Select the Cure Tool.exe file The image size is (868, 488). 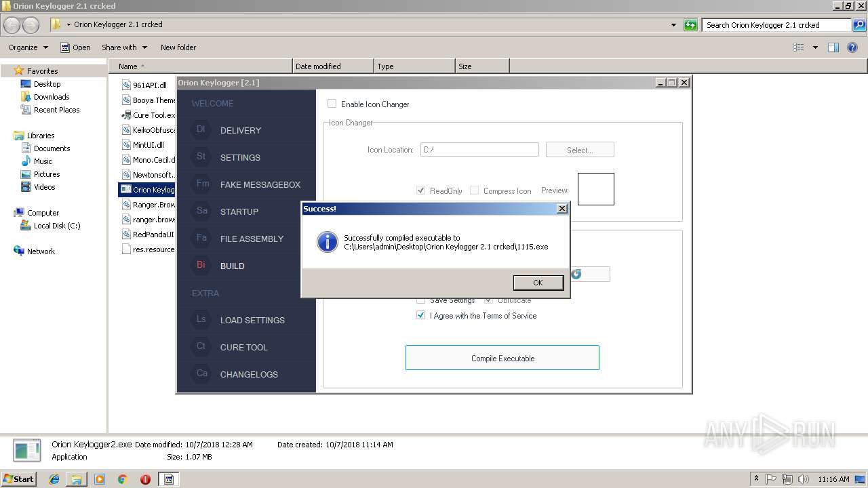pos(149,115)
